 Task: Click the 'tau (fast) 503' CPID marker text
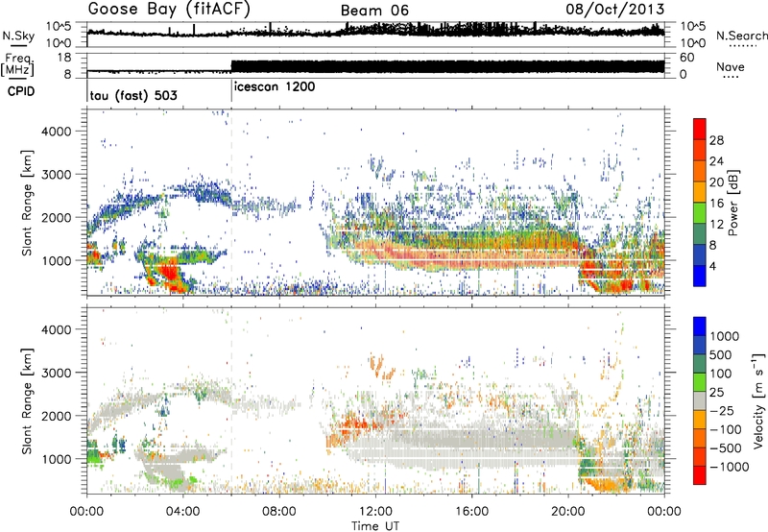pos(133,95)
